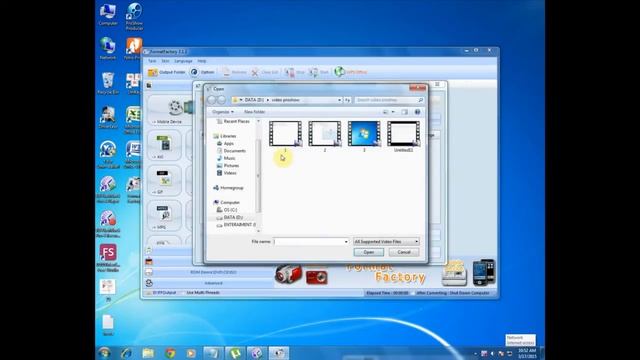Select the AVI conversion icon
640x360 pixels.
(x=164, y=146)
